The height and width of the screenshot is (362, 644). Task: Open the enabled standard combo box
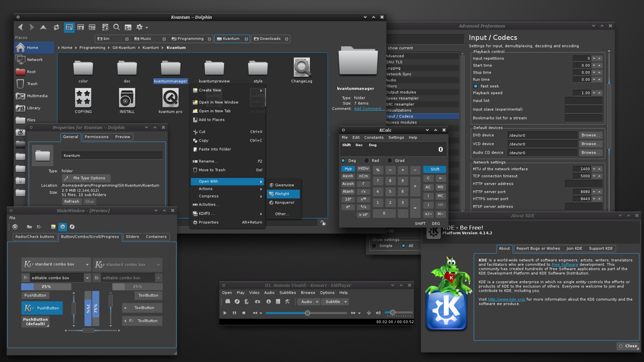point(56,264)
